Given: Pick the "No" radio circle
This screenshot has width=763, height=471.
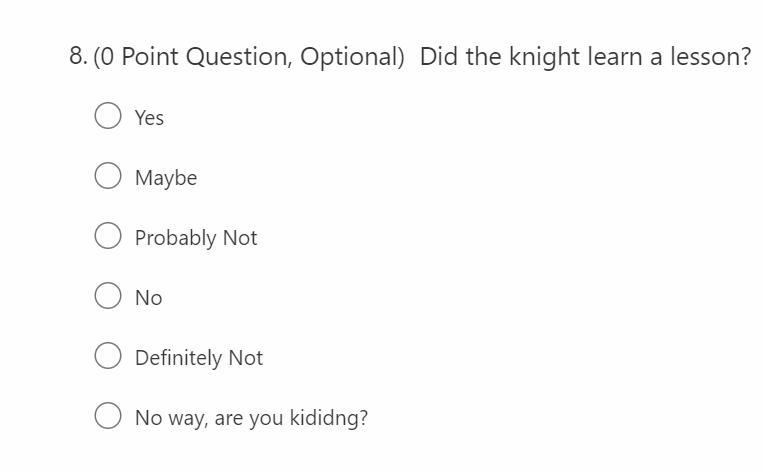Looking at the screenshot, I should (108, 297).
